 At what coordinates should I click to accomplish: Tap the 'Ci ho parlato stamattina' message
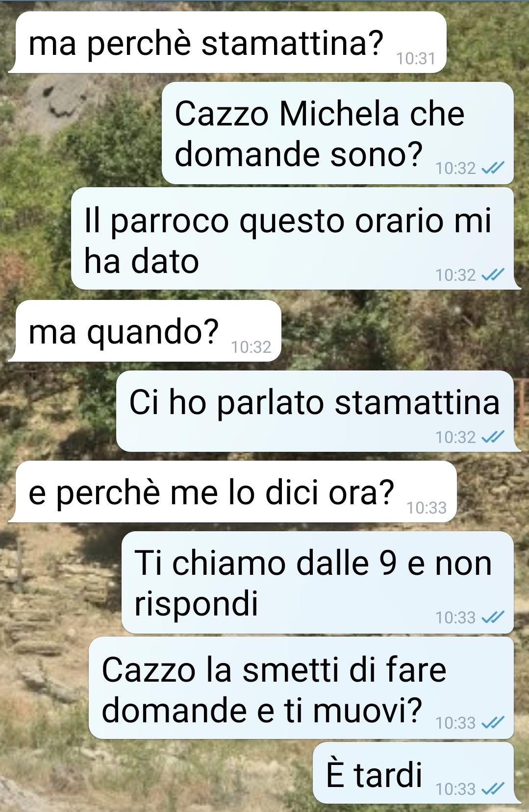click(316, 411)
